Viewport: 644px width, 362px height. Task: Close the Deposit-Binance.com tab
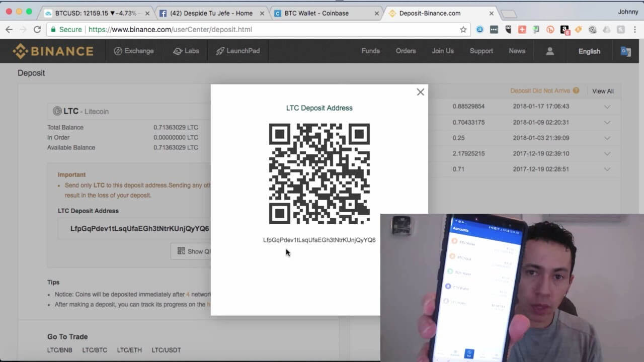click(492, 14)
